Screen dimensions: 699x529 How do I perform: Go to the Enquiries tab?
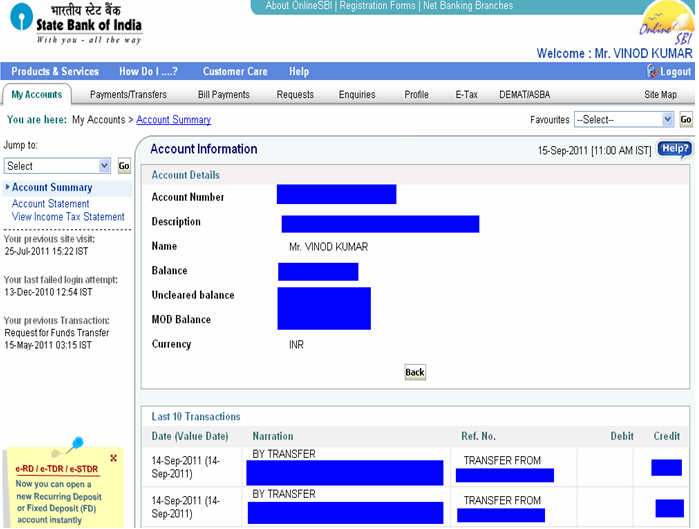[x=357, y=94]
